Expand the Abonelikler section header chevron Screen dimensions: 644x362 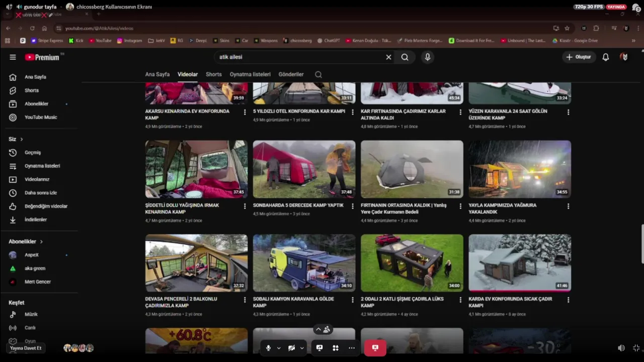41,242
